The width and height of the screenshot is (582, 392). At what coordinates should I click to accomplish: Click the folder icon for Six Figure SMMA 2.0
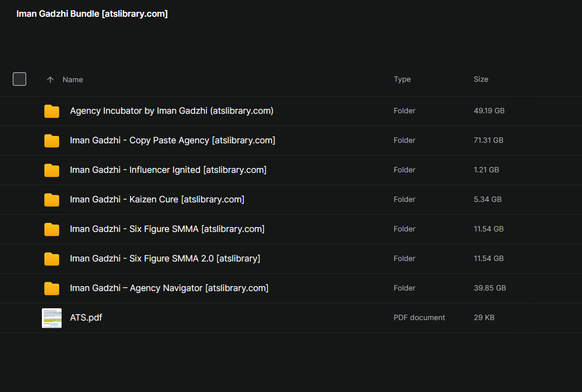coord(52,259)
